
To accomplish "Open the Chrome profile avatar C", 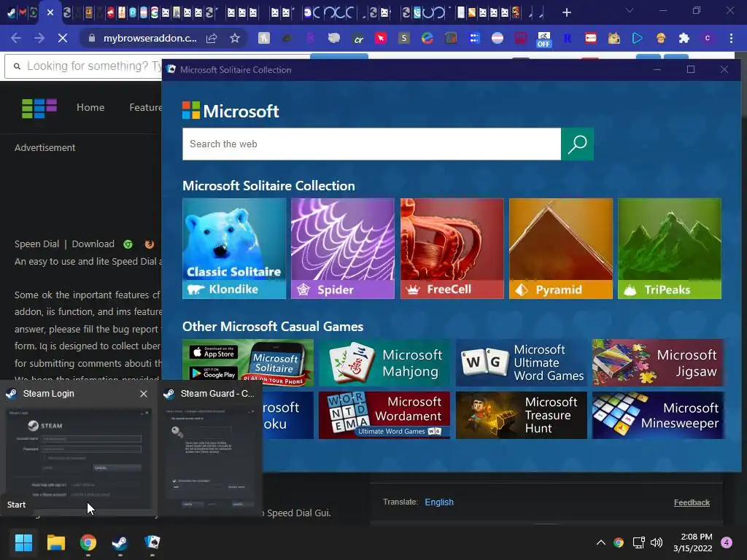I will 708,38.
